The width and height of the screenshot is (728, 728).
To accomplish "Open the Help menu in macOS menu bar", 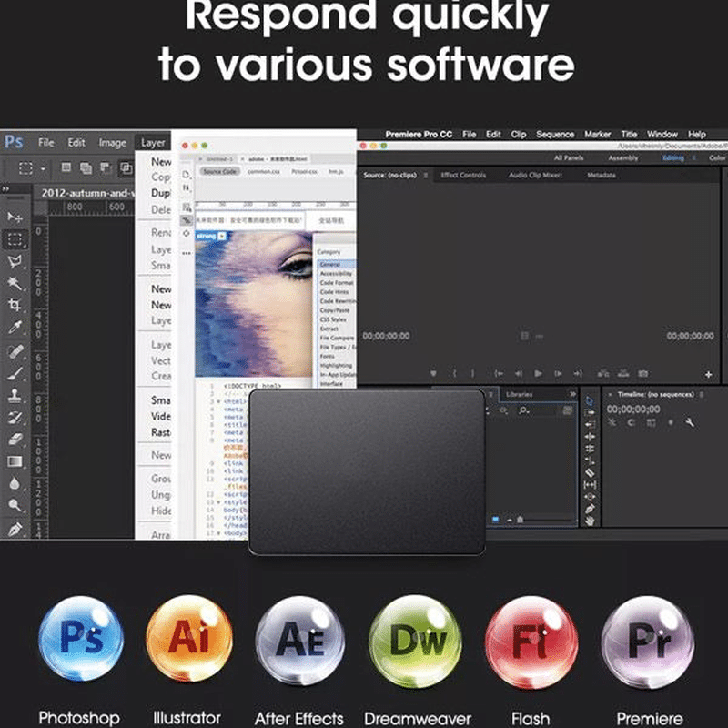I will point(696,134).
